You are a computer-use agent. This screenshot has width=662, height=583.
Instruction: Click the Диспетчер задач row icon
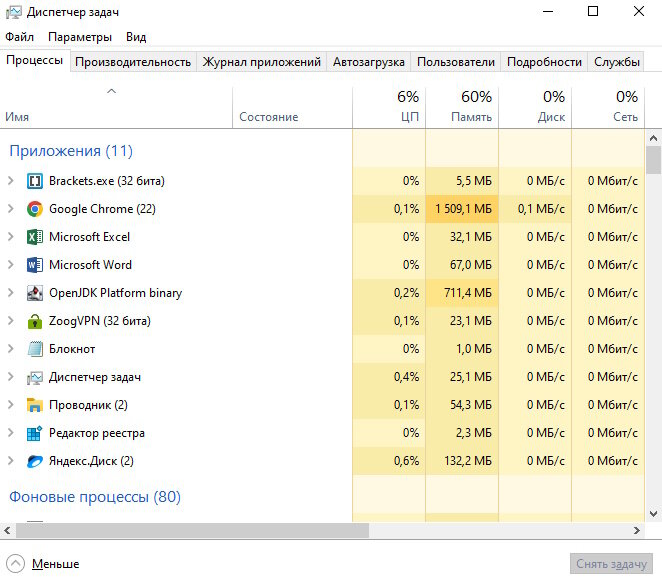(35, 377)
